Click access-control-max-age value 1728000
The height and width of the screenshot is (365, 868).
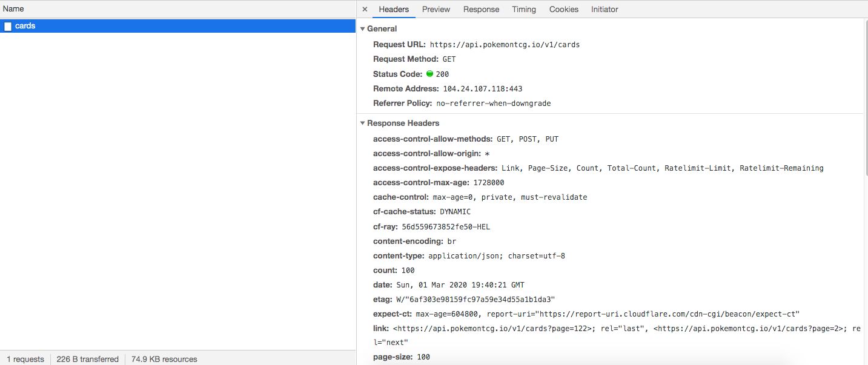point(489,183)
